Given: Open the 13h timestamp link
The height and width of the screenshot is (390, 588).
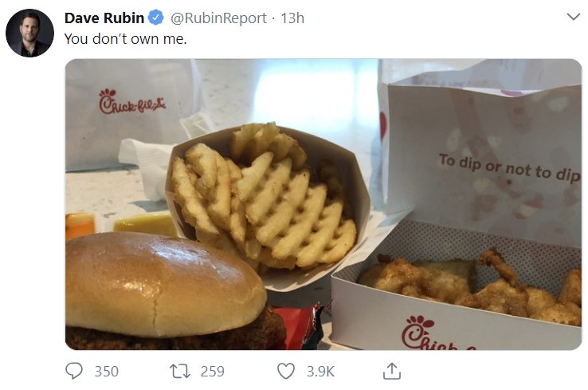Looking at the screenshot, I should [x=292, y=18].
